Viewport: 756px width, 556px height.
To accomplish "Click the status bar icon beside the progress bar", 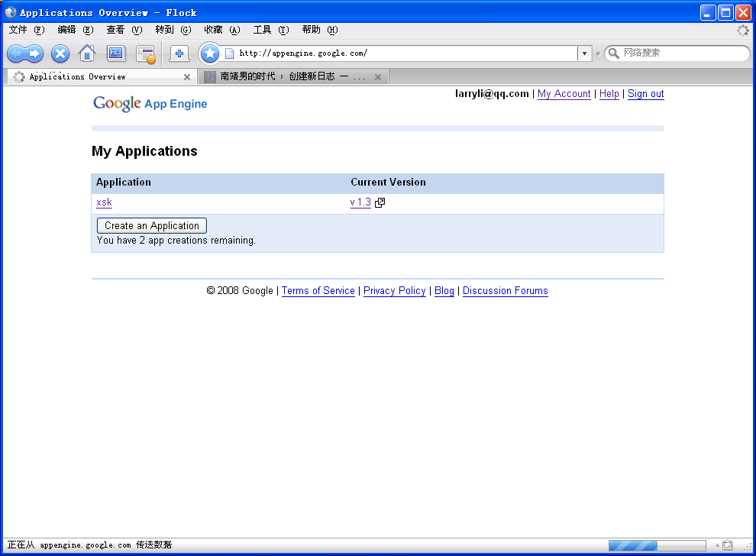I will (x=728, y=545).
